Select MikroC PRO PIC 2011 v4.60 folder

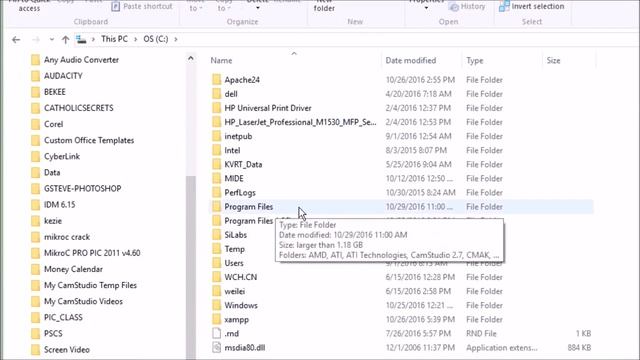[92, 253]
